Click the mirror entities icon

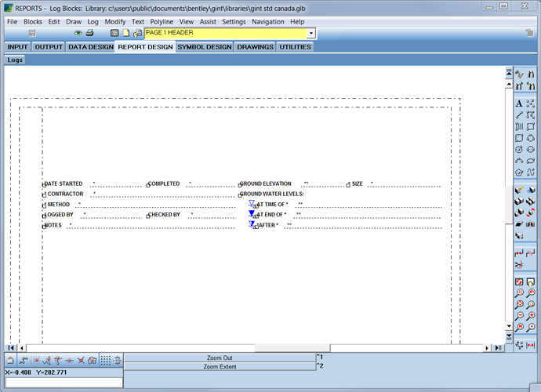(531, 224)
